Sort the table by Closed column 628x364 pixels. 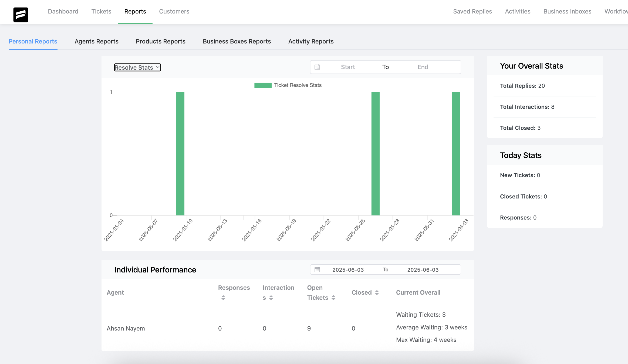coord(377,292)
